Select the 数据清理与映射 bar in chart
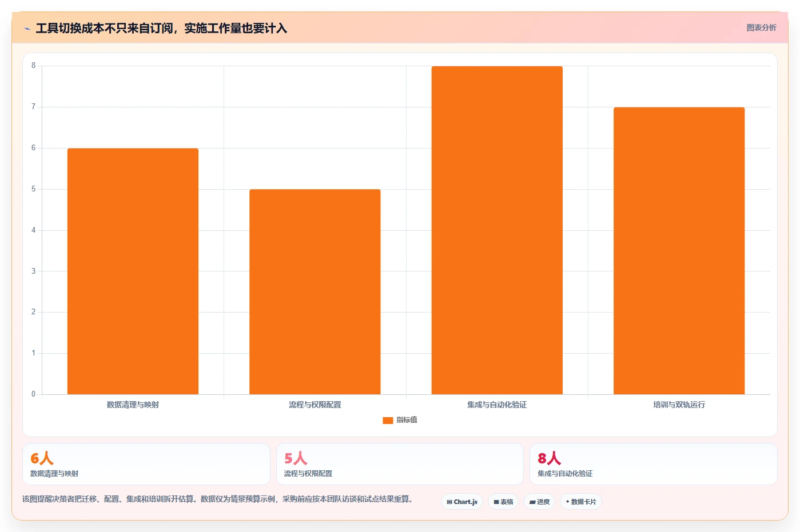This screenshot has width=800, height=532. (x=133, y=271)
